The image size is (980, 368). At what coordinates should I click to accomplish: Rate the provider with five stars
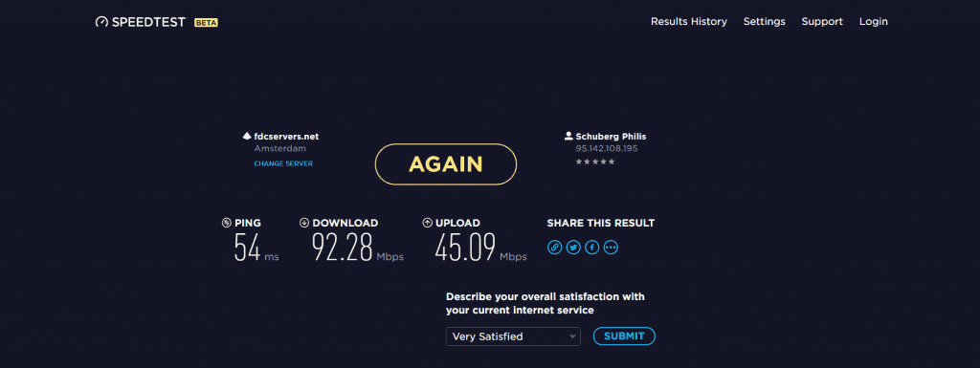611,162
